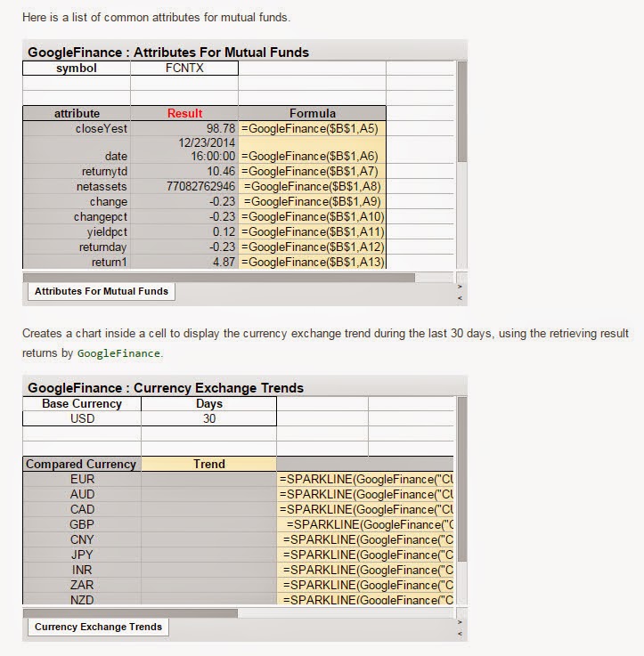Select the 'date' attribute cell

pyautogui.click(x=77, y=150)
